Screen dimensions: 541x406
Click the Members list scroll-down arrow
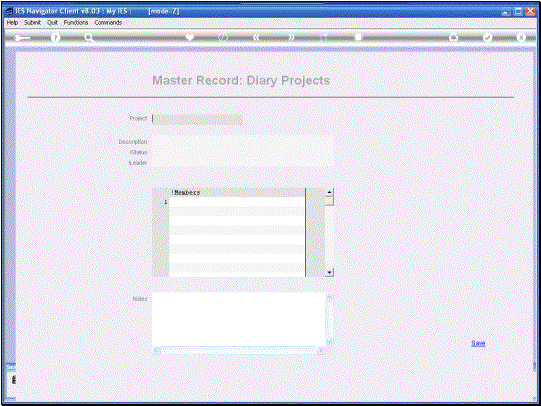point(329,273)
